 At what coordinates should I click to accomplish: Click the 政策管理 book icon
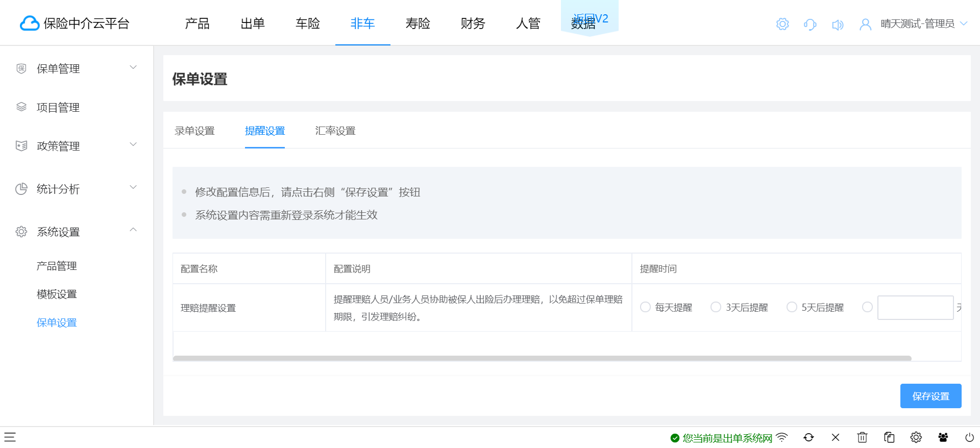click(21, 146)
